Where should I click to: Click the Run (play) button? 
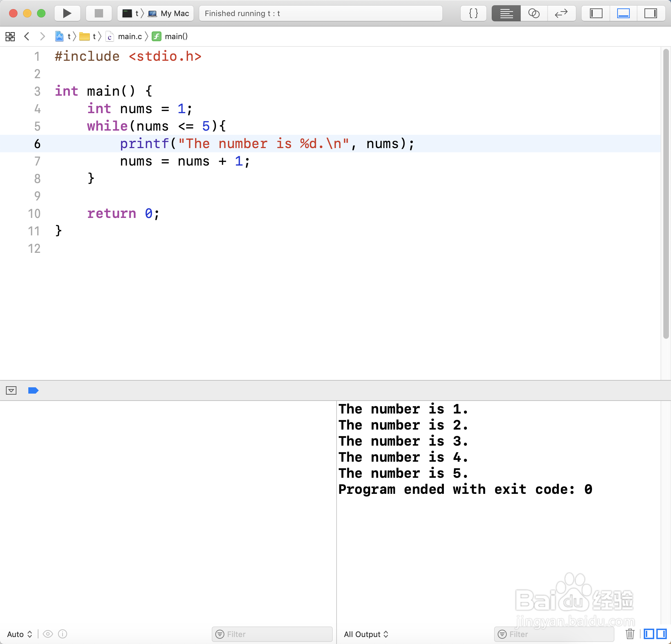pos(67,13)
